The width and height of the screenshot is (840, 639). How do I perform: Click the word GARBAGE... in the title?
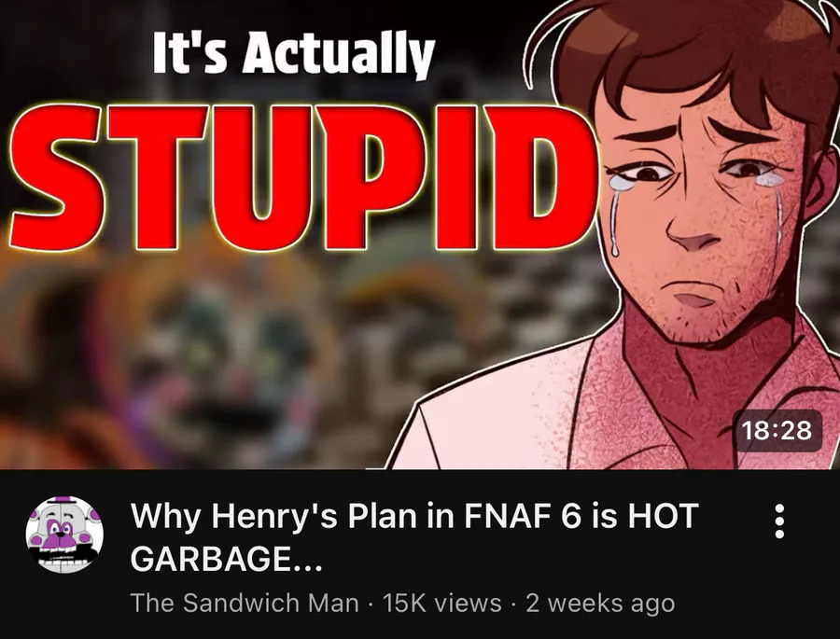(x=227, y=560)
